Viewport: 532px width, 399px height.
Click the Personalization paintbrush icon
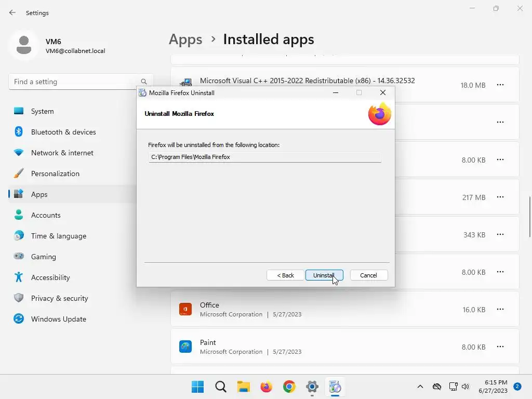[19, 174]
